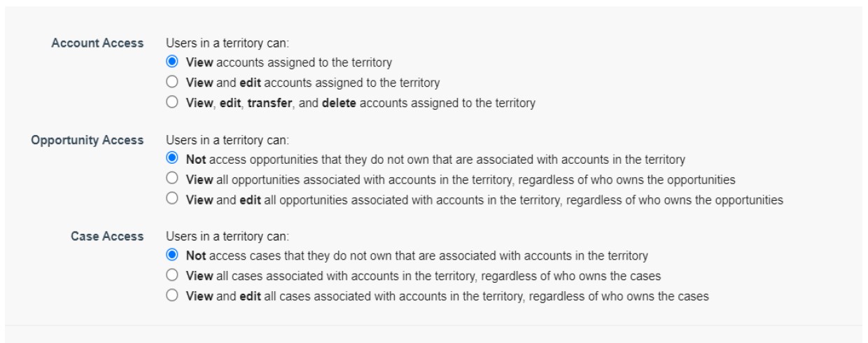The height and width of the screenshot is (343, 868).
Task: Choose View and edit accounts radio option
Action: coord(173,83)
